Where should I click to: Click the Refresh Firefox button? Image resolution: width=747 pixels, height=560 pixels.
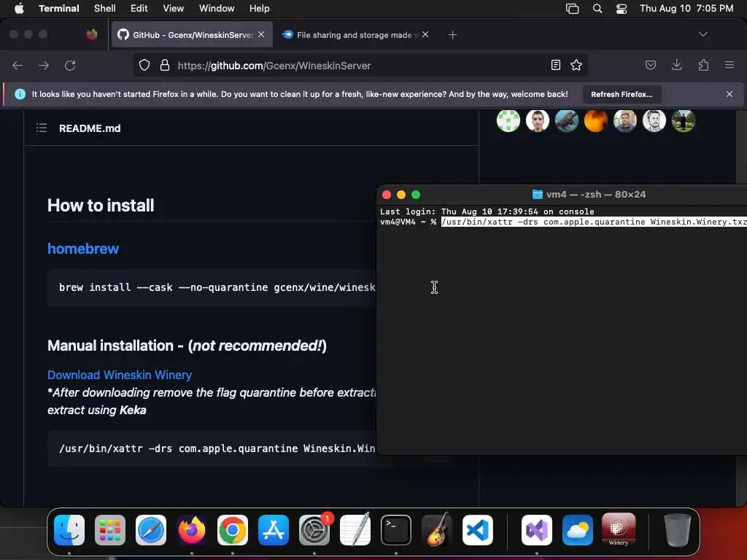[x=622, y=94]
